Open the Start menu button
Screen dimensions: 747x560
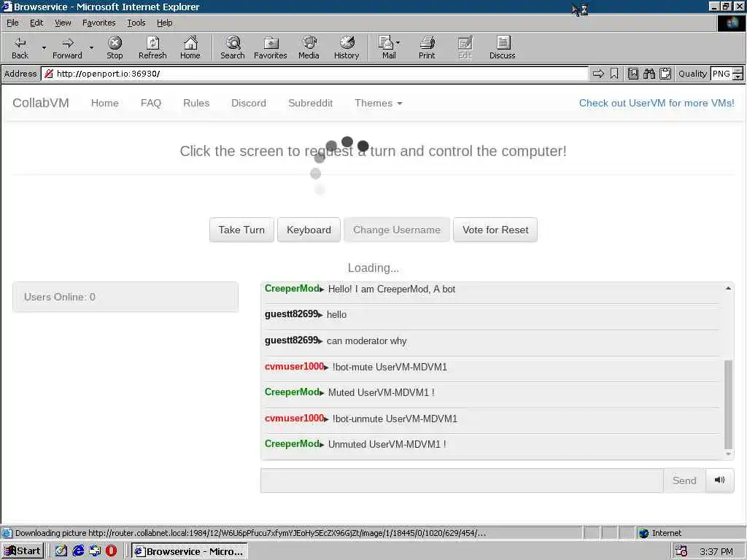click(23, 551)
